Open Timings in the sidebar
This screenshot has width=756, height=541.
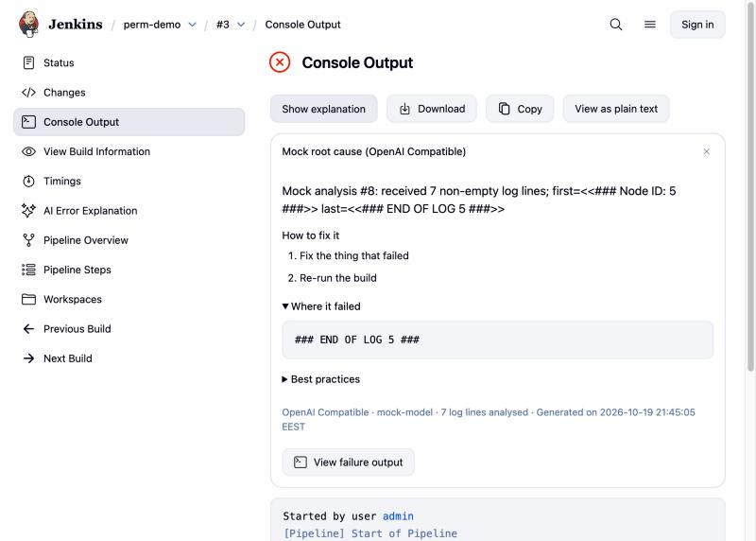click(x=129, y=181)
